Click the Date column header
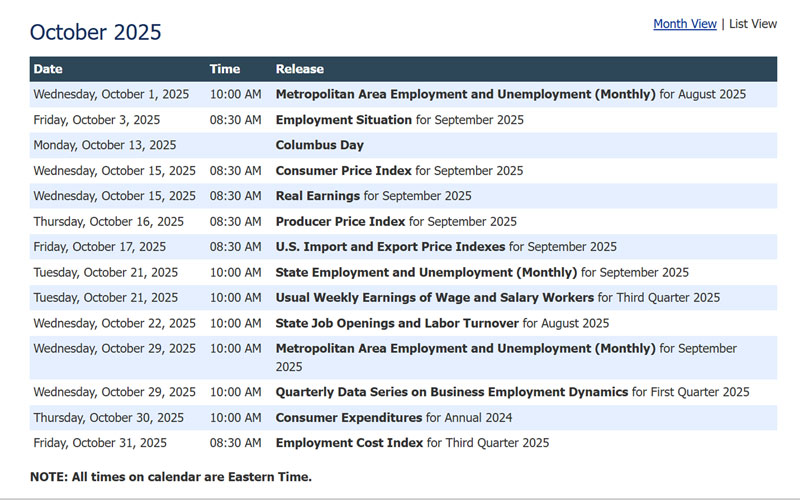800x500 pixels. (48, 69)
